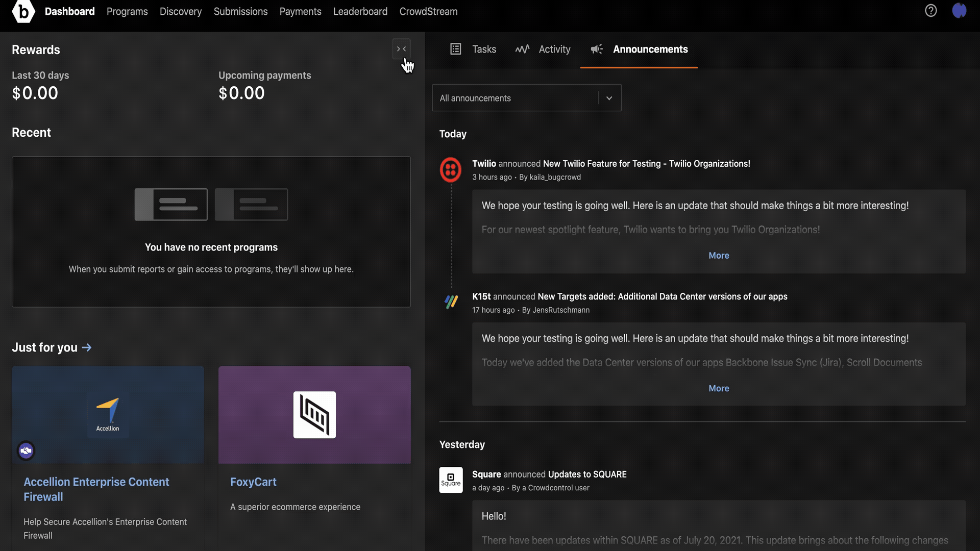Click the Twilio red logo icon
Viewport: 980px width, 551px height.
(x=451, y=170)
